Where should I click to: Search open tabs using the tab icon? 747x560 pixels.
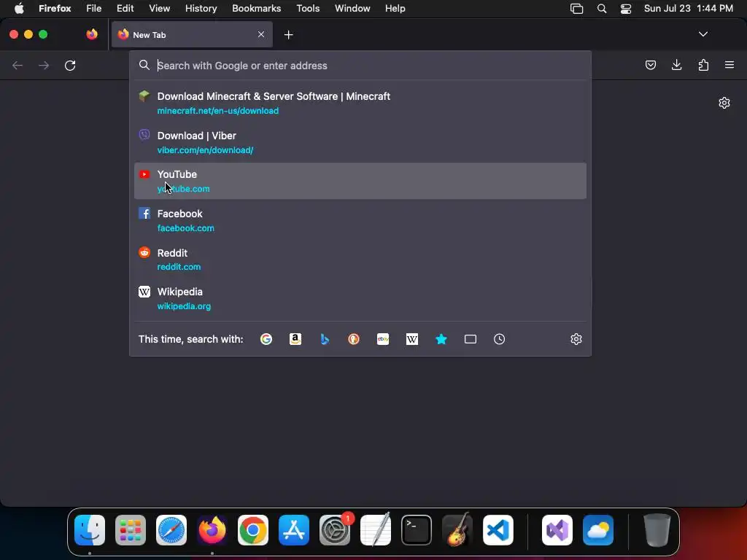click(471, 339)
